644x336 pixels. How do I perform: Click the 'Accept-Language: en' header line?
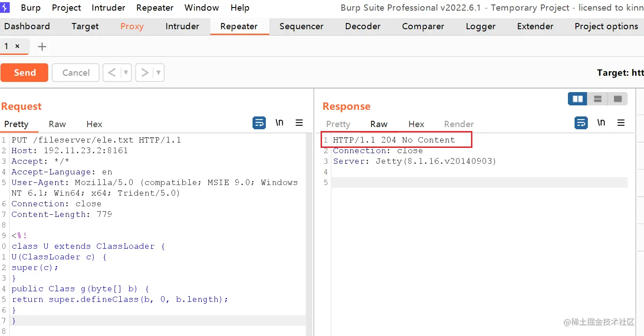[62, 172]
